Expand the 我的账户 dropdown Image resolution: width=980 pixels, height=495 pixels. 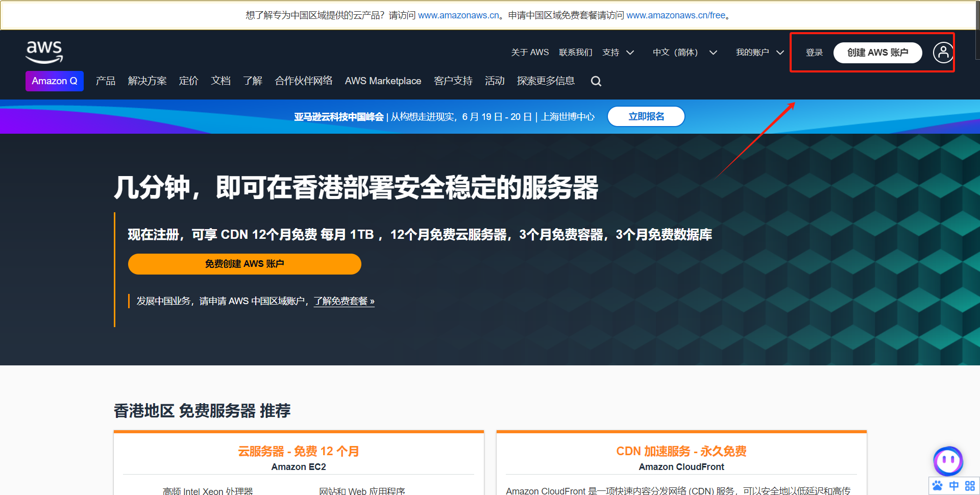759,53
